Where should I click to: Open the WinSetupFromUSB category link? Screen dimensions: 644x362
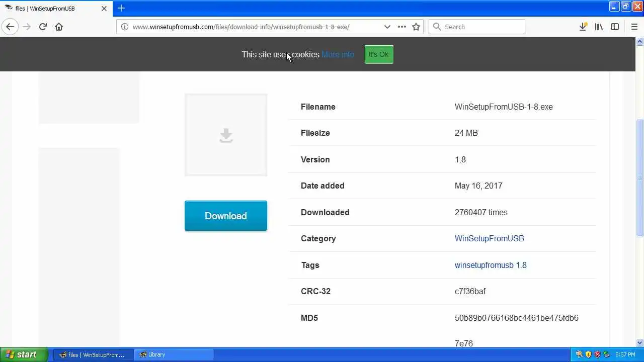[489, 238]
